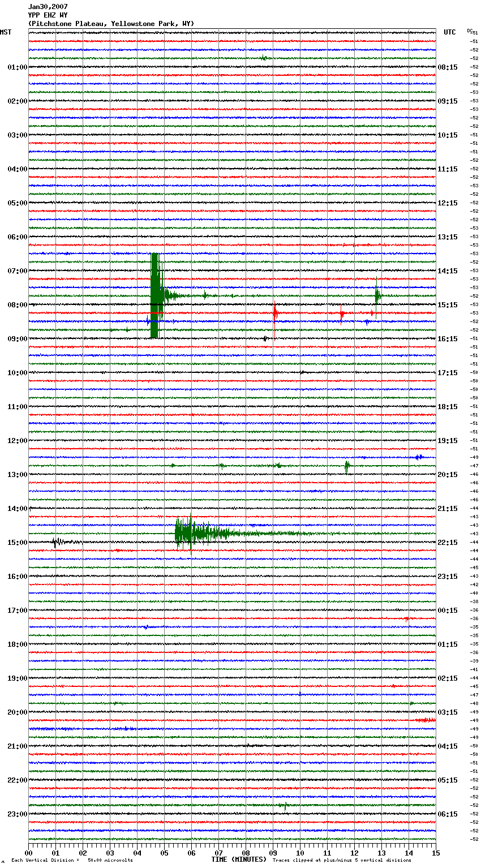Click minute tick 03 on the x-axis
The height and width of the screenshot is (868, 481).
click(110, 853)
